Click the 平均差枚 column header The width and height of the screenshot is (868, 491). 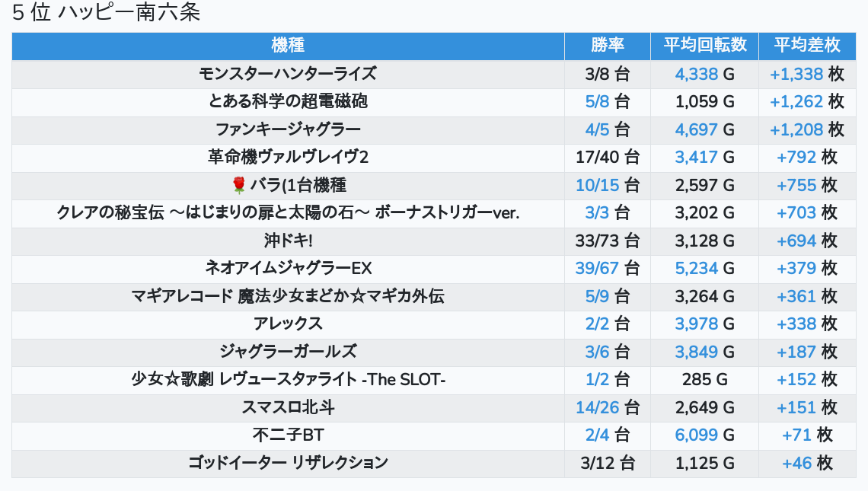point(806,46)
